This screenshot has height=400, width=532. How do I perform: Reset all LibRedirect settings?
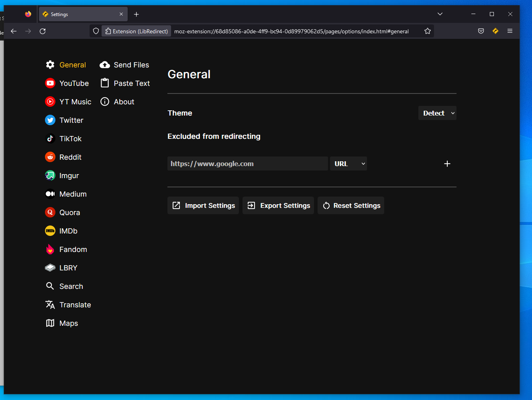[351, 205]
